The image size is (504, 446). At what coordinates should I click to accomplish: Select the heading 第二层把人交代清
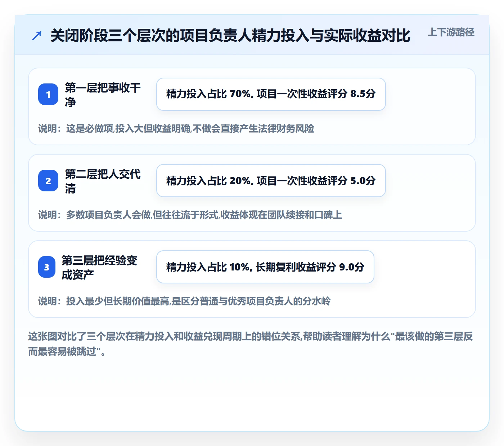[x=103, y=181]
